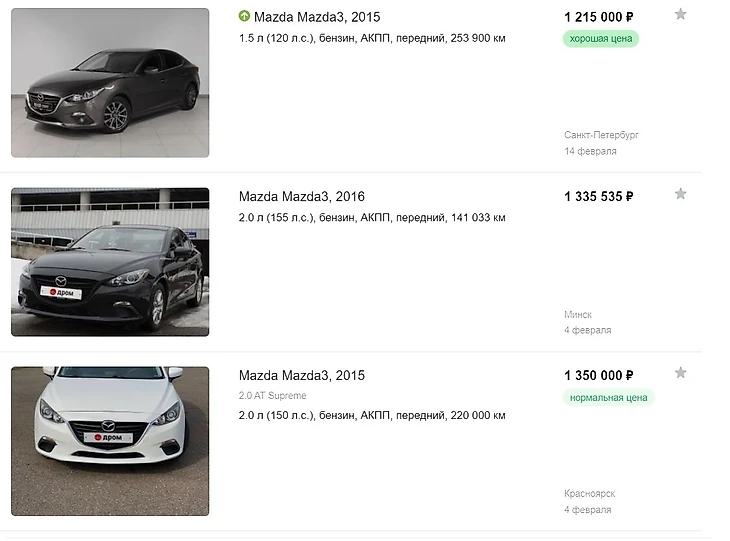
Task: Click the "нормальная цена" price badge
Action: click(x=609, y=398)
